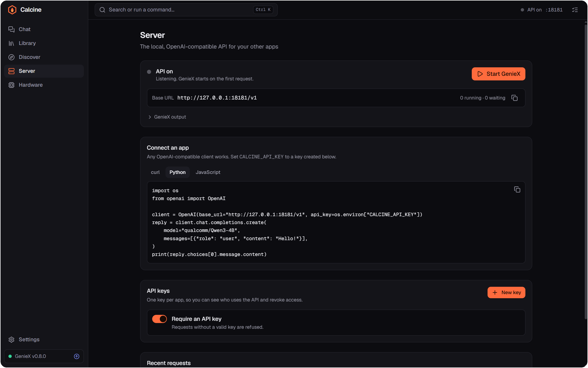Viewport: 588px width, 368px height.
Task: Click the Base URL http://127.0.0.1:18181/v1 text
Action: click(x=217, y=98)
